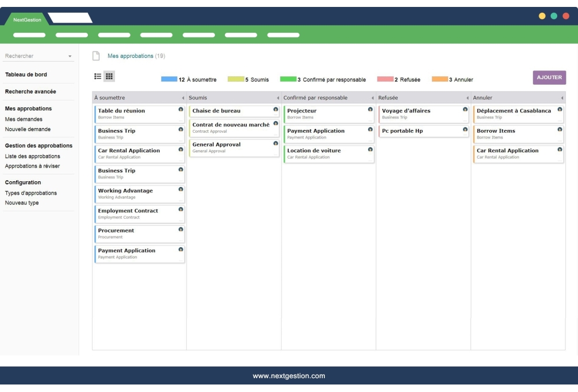The height and width of the screenshot is (392, 578).
Task: Click the avatar icon on Table du réunion card
Action: pos(181,109)
